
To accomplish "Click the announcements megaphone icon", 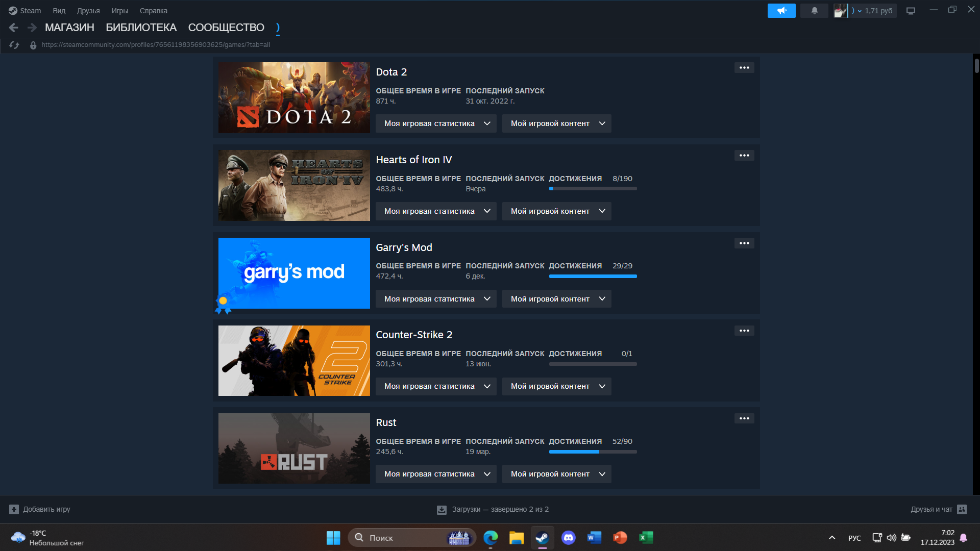I will [781, 11].
